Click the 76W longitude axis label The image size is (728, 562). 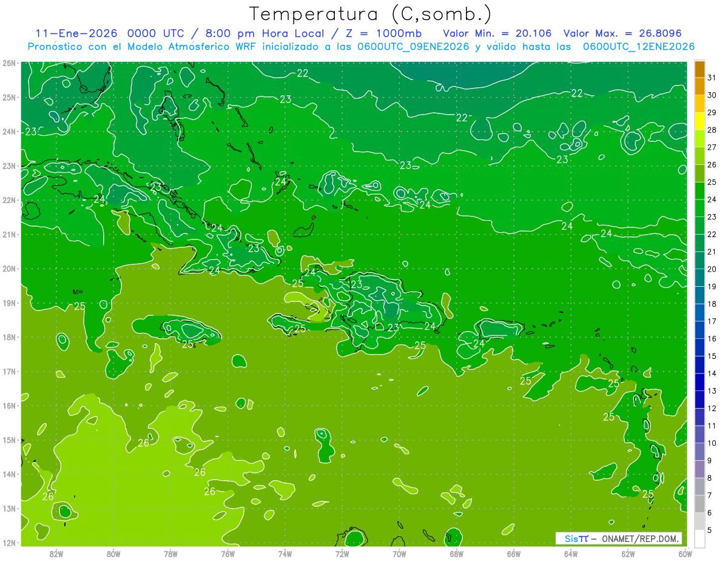pyautogui.click(x=227, y=553)
